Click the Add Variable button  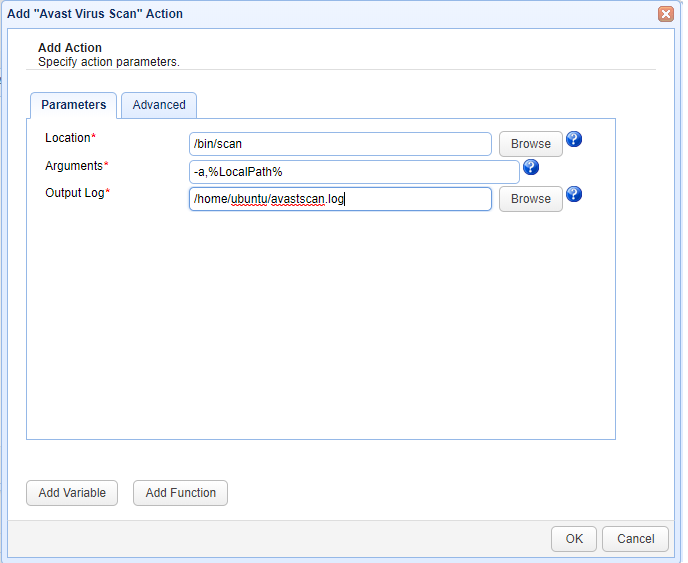(72, 493)
